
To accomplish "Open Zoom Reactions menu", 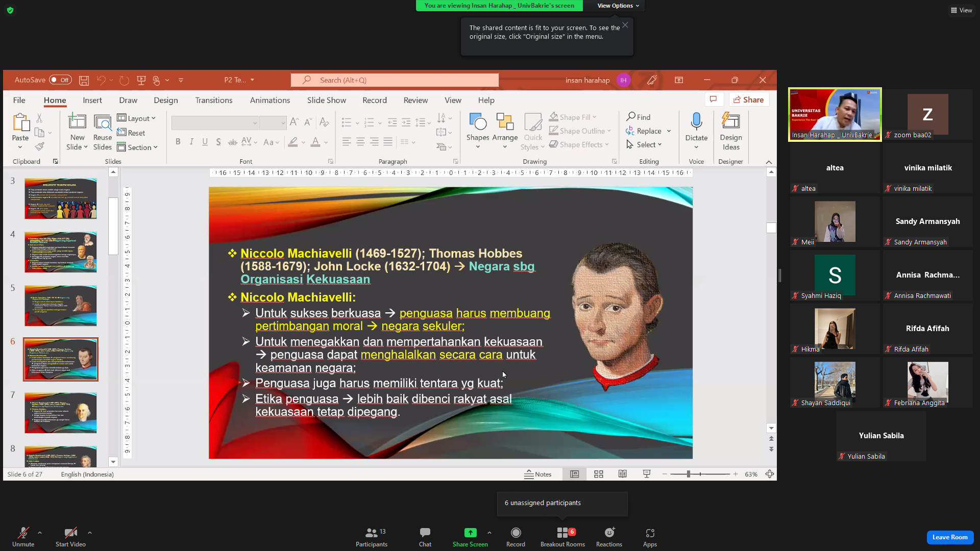I will 609,537.
